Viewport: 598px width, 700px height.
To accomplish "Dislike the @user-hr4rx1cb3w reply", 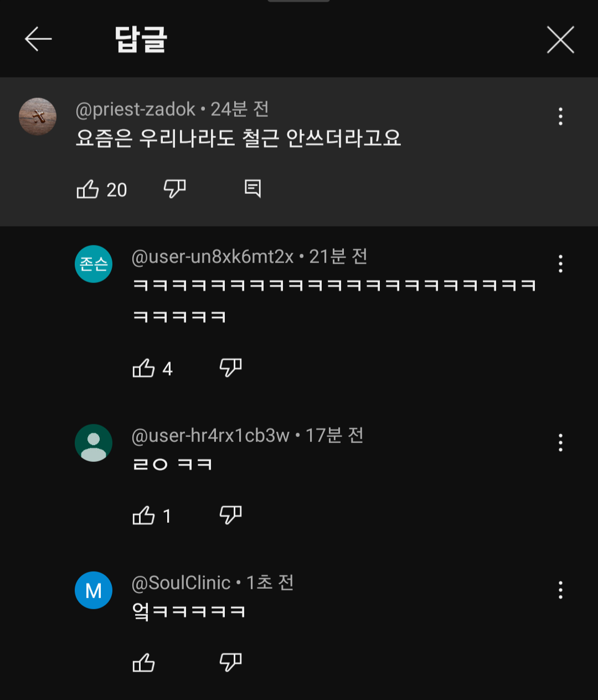I will (x=231, y=515).
